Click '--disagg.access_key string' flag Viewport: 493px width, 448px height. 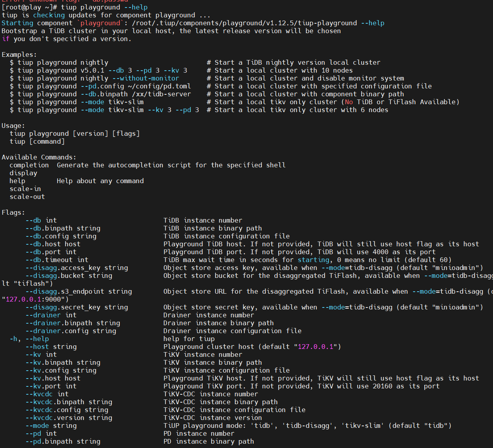click(x=77, y=268)
